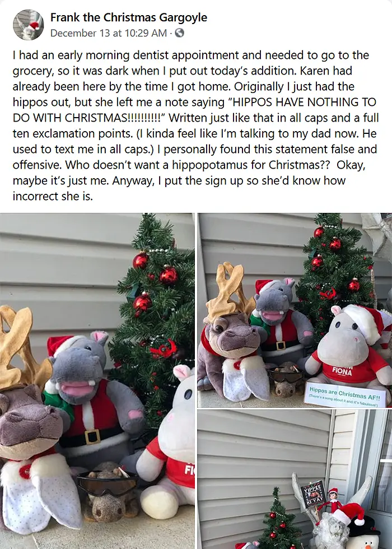392x549 pixels.
Task: Open the December 13 at 10:29 AM timestamp
Action: 109,33
